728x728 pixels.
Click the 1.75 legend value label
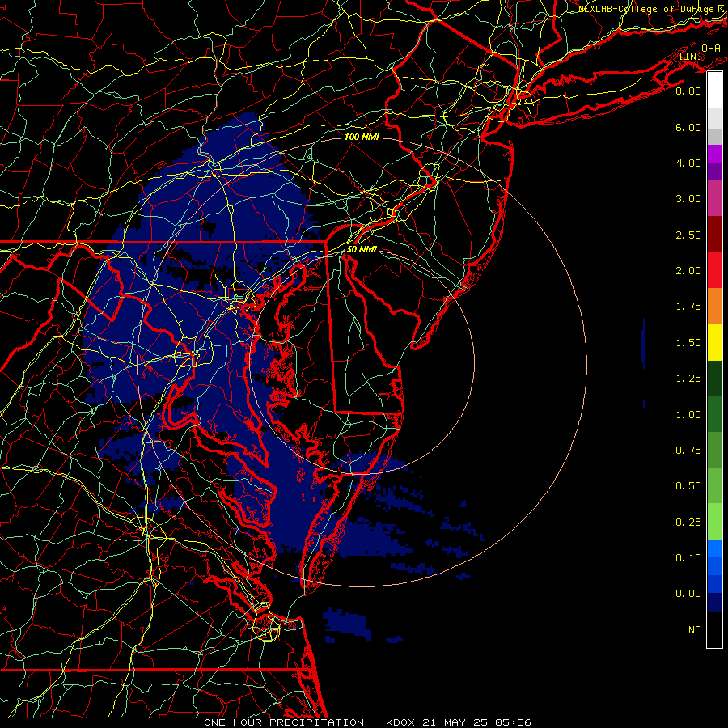(x=688, y=307)
